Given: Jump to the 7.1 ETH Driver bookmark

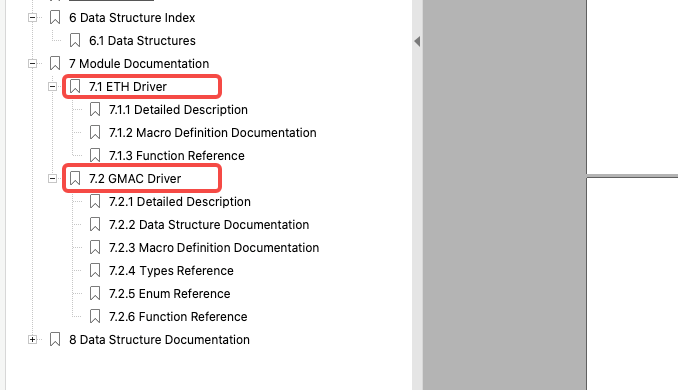Looking at the screenshot, I should point(128,86).
